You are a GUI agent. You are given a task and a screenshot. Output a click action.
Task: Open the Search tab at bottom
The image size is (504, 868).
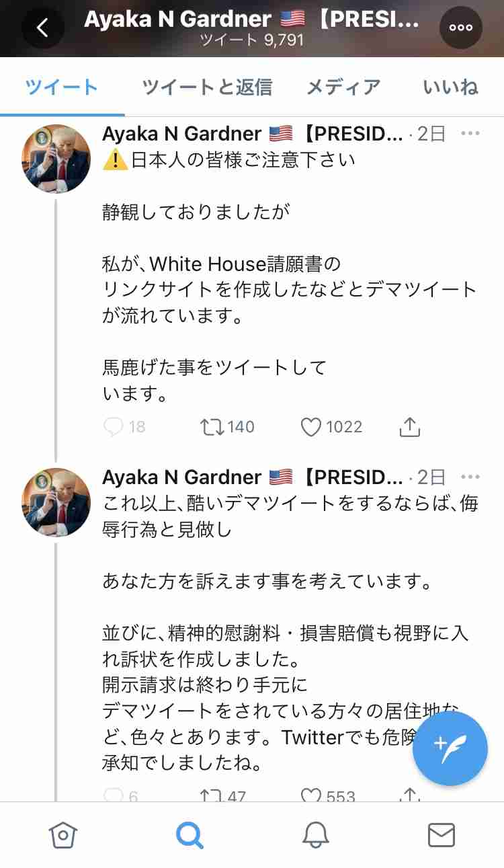coord(189,836)
